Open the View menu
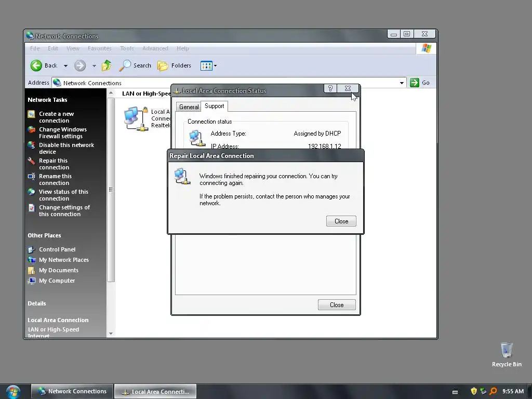The height and width of the screenshot is (399, 532). click(x=73, y=48)
